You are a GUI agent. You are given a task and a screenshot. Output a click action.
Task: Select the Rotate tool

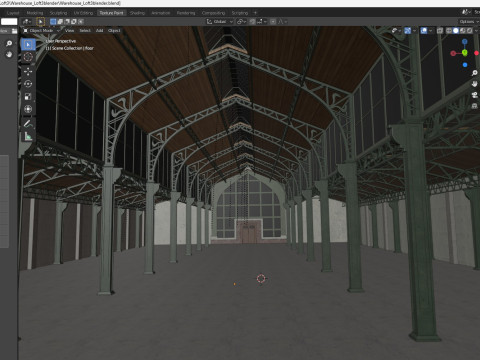tap(28, 84)
